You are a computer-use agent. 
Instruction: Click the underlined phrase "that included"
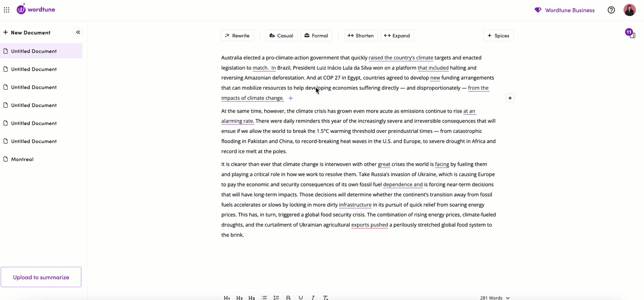click(x=433, y=68)
